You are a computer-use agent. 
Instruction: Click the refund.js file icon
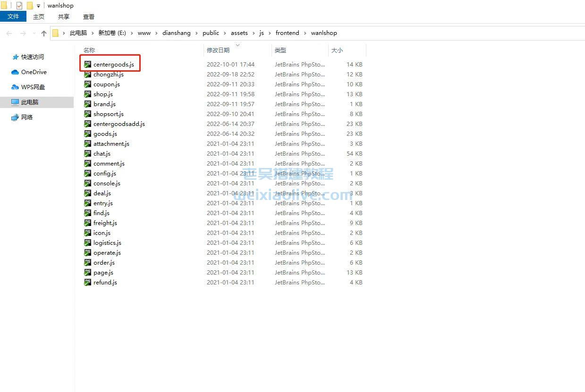87,283
